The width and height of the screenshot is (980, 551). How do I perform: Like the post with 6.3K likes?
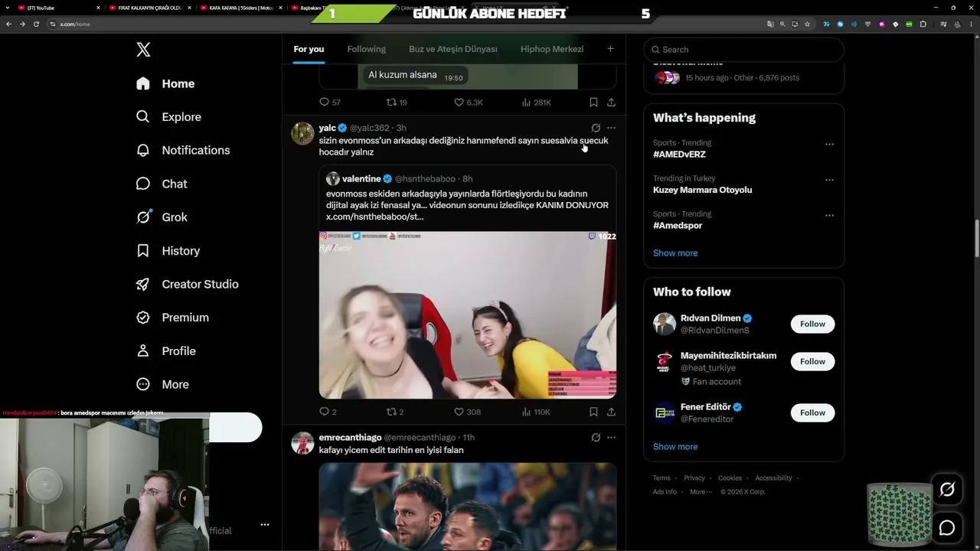pos(469,103)
